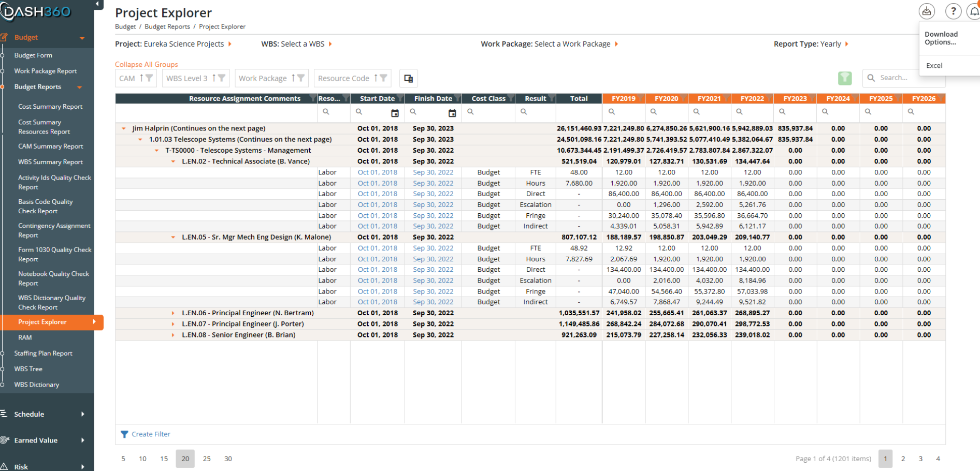Click the Cost Class column filter icon
Screen dimensions: 980x471
pyautogui.click(x=511, y=99)
